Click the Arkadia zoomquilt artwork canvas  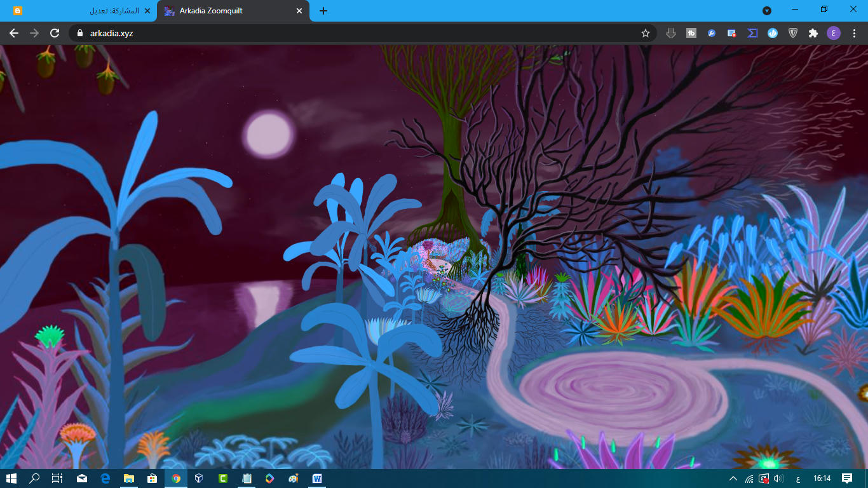pos(434,257)
